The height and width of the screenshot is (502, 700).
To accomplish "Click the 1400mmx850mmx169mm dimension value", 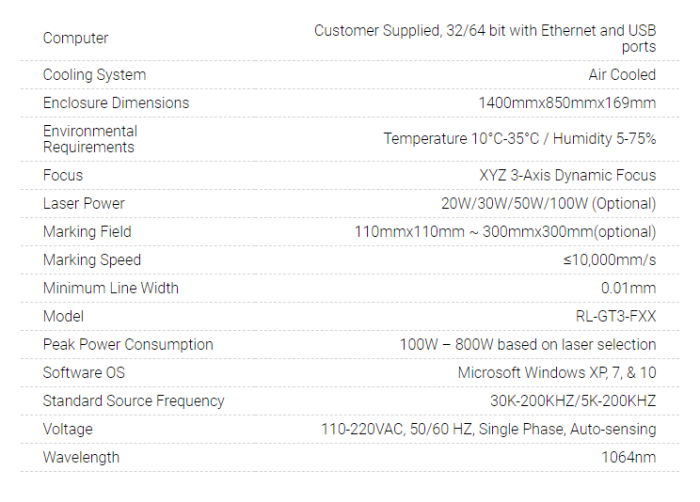I will click(567, 103).
